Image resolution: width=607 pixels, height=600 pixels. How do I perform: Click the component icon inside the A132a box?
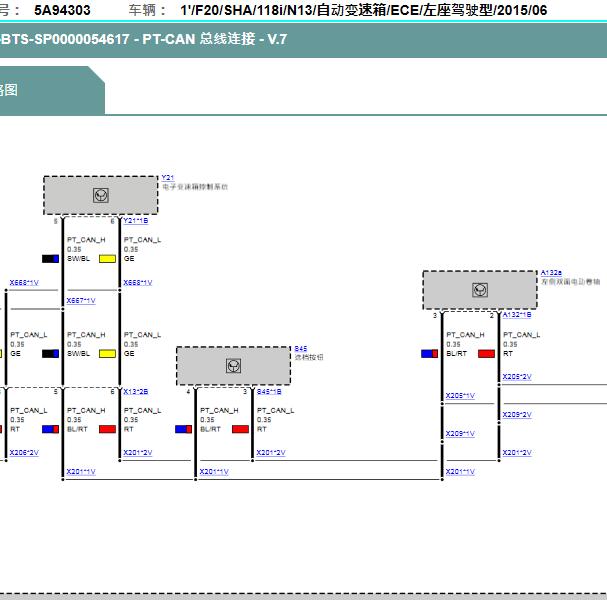coord(480,290)
